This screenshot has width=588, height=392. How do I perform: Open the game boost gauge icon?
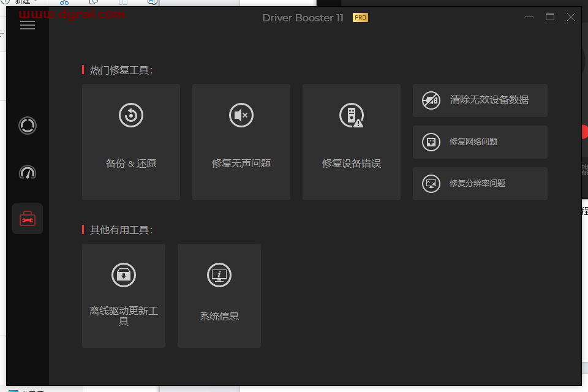click(x=28, y=172)
